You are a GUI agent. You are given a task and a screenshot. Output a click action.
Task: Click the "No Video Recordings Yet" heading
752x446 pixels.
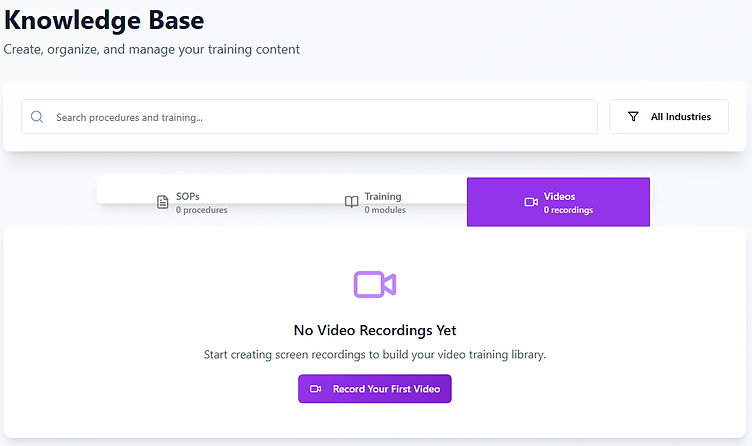click(x=375, y=330)
